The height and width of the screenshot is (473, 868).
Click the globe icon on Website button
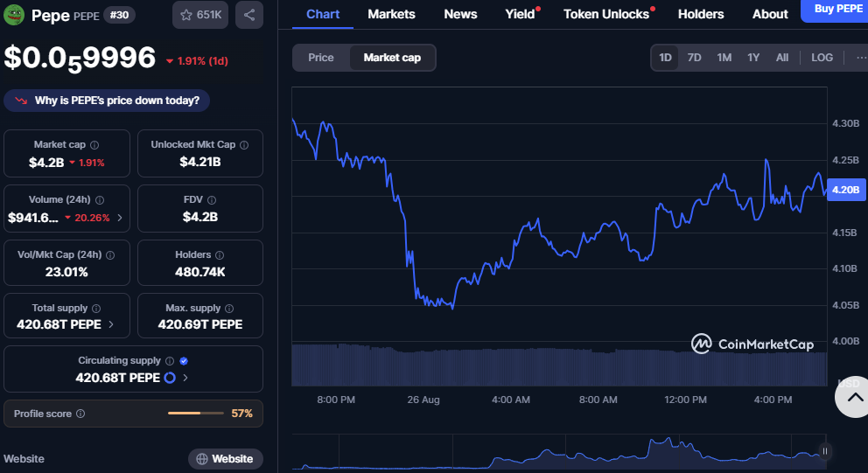pyautogui.click(x=202, y=459)
